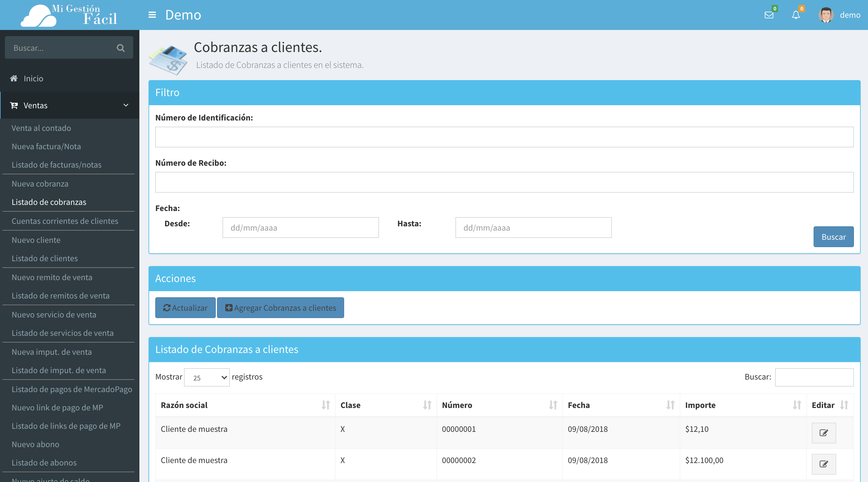Viewport: 868px width, 482px height.
Task: Focus the Desde date field
Action: point(300,228)
